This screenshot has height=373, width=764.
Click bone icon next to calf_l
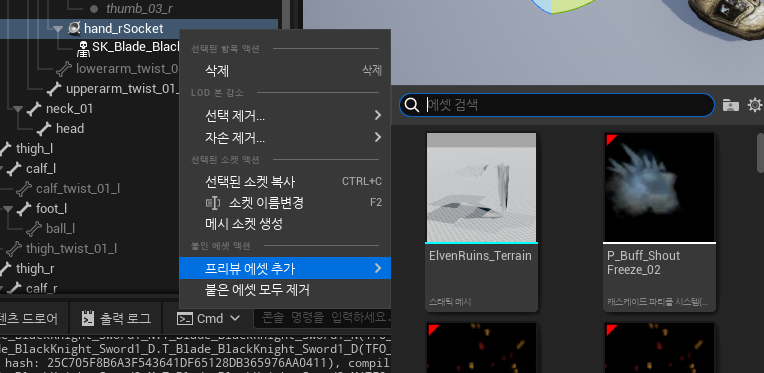click(x=14, y=168)
